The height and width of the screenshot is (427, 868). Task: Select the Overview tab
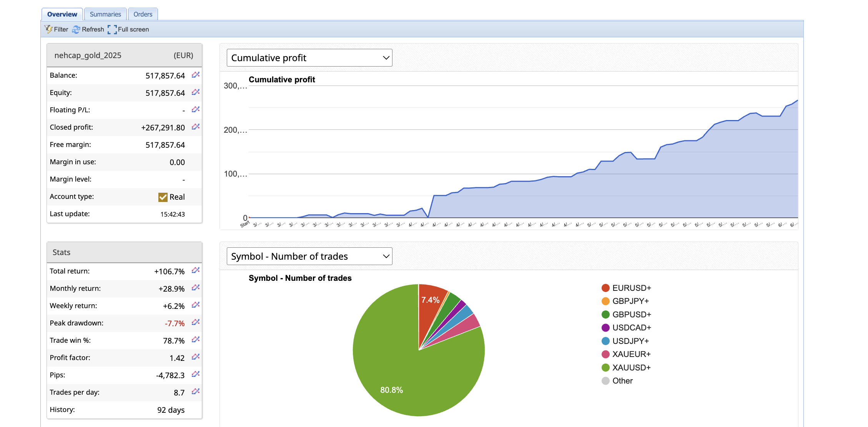[x=62, y=14]
